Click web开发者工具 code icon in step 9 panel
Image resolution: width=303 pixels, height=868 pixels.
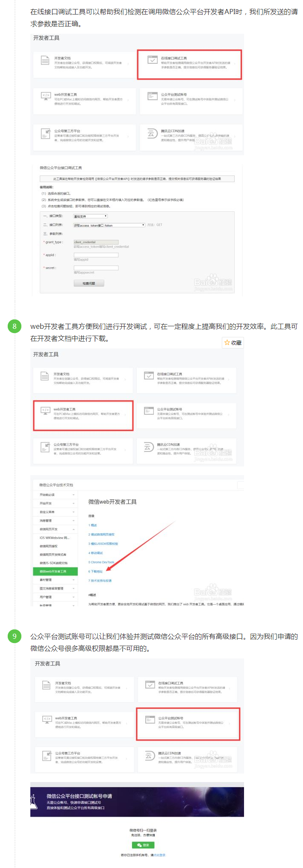(x=47, y=719)
